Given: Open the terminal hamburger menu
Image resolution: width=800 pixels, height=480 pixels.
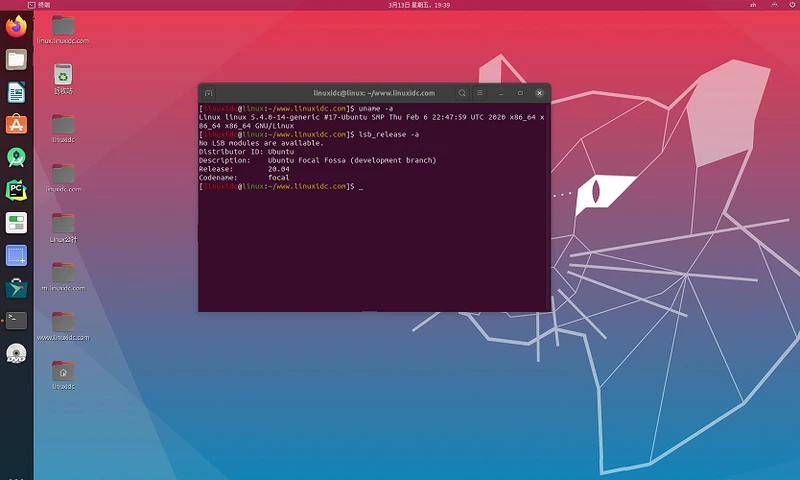Looking at the screenshot, I should click(x=480, y=93).
